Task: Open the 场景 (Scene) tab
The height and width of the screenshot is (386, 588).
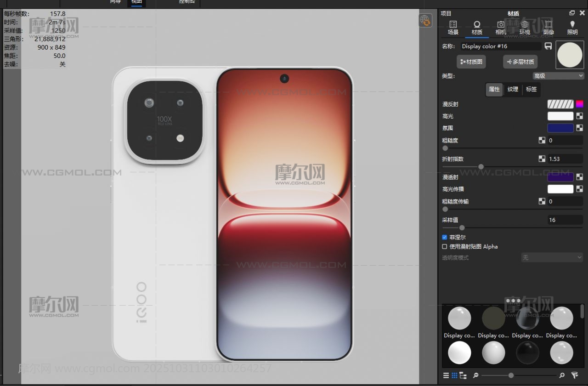Action: pyautogui.click(x=453, y=28)
